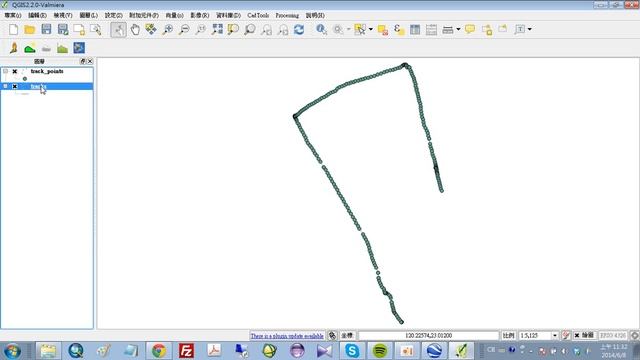Screen dimensions: 640x360
Task: Open the new print composer icon
Action: click(79, 29)
